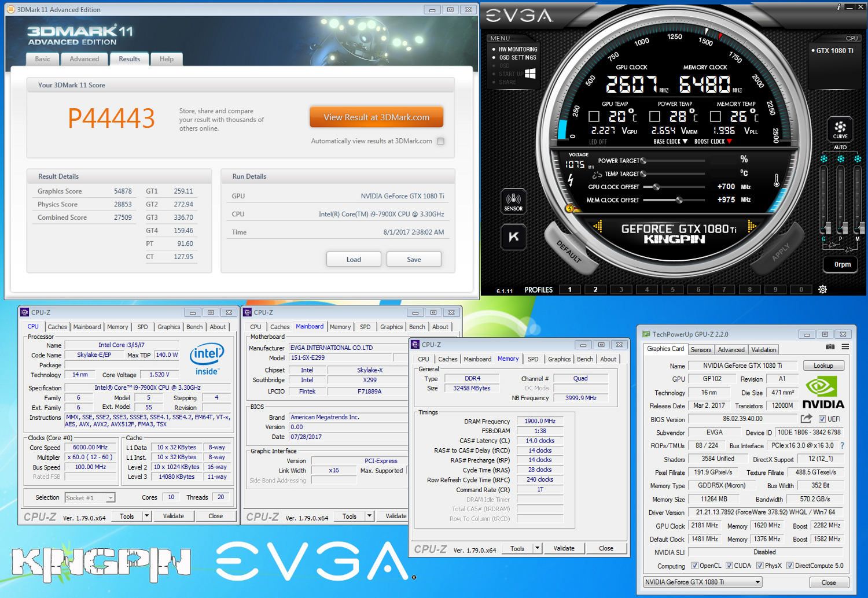868x598 pixels.
Task: Open the Help tab in 3DMark 11
Action: click(x=167, y=59)
